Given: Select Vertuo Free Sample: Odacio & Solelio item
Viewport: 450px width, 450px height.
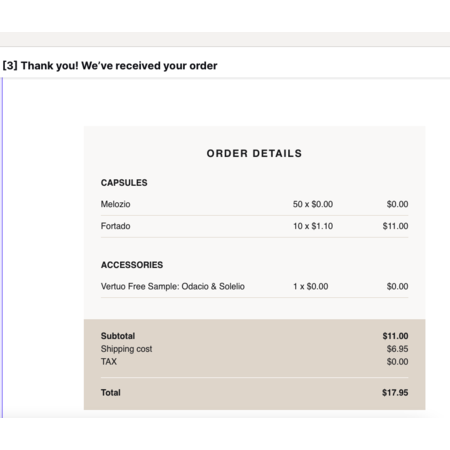Looking at the screenshot, I should point(173,286).
